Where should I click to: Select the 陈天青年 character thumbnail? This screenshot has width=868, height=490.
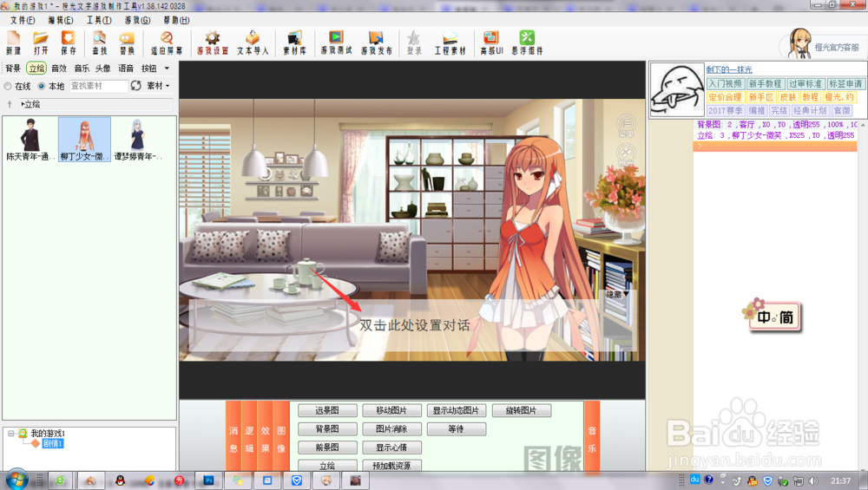30,140
